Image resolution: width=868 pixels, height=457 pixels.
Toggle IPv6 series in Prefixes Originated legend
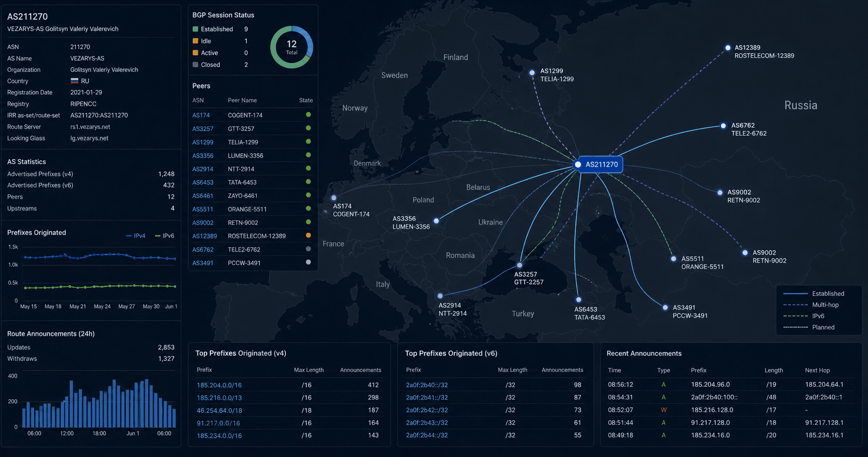[x=165, y=236]
